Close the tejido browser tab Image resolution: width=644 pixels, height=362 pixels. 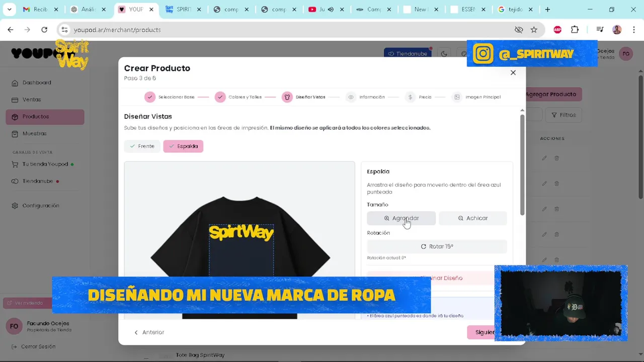point(531,10)
